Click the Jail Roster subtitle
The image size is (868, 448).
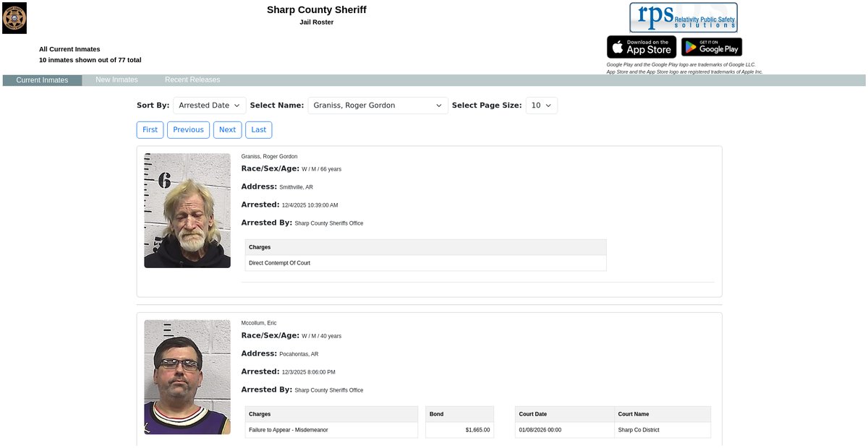317,22
